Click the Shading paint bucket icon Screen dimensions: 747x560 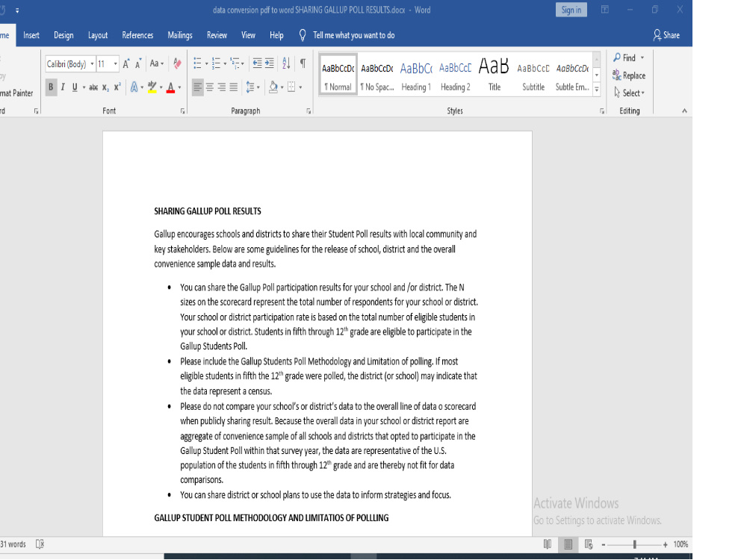273,87
